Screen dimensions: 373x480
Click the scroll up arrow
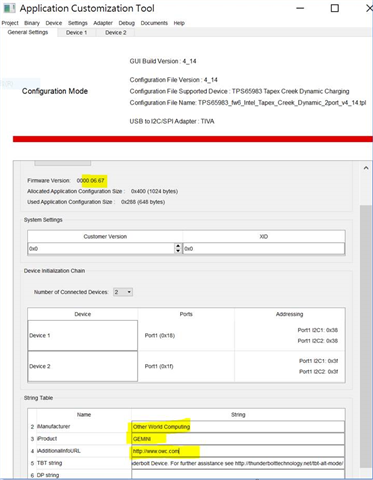coord(366,168)
